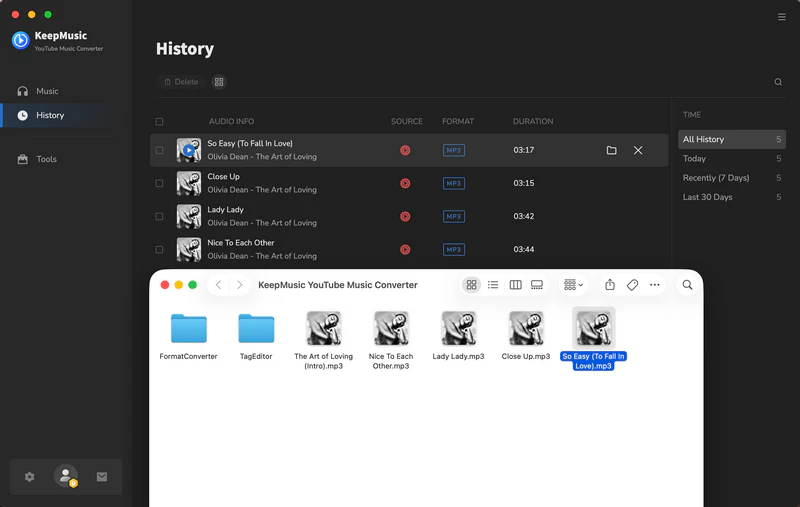
Task: Click the Lady Lady album thumbnail
Action: [189, 217]
